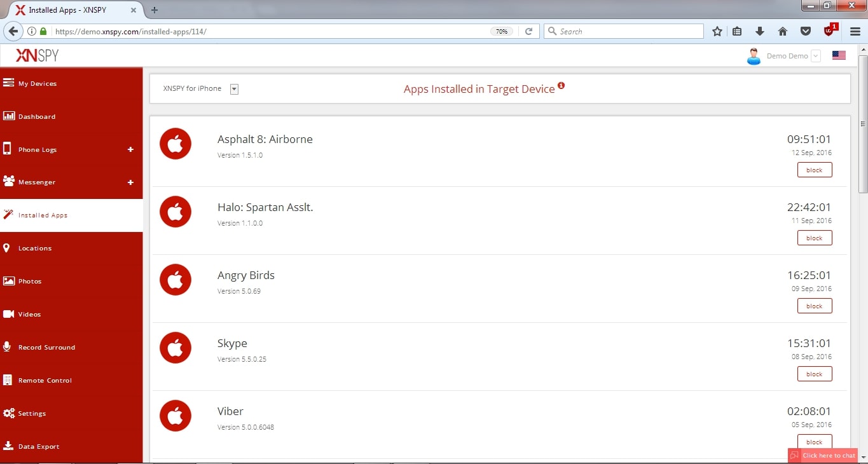Screen dimensions: 868x464
Task: Click here to chat button
Action: pyautogui.click(x=823, y=455)
